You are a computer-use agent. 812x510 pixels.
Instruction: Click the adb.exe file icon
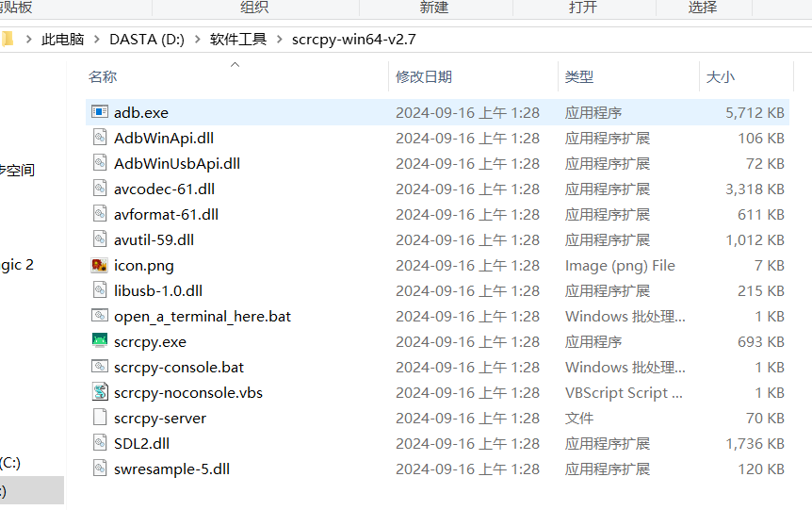click(100, 112)
